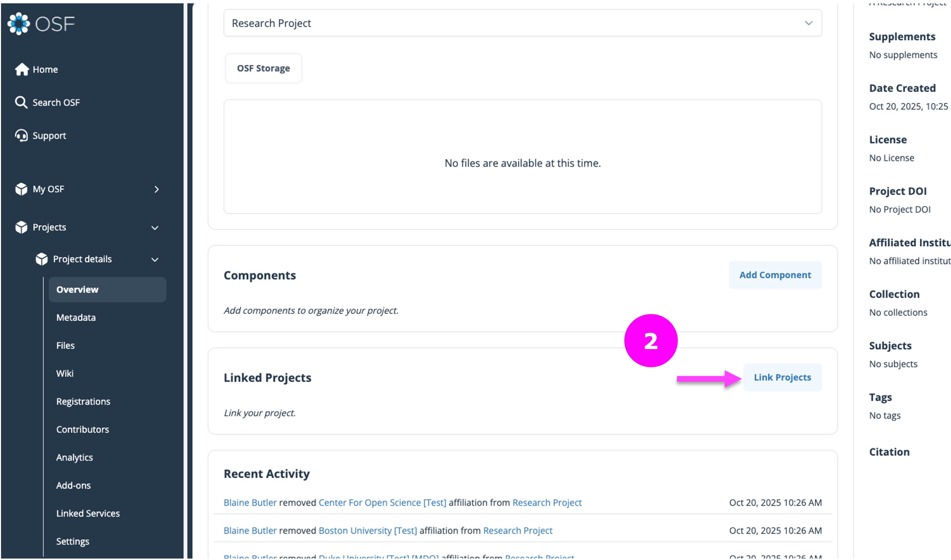Screen dimensions: 951x560
Task: Click the Home house icon
Action: 22,69
